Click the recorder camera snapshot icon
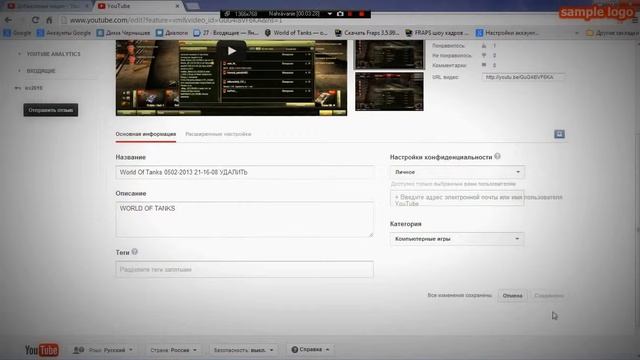This screenshot has width=640, height=360. [340, 13]
